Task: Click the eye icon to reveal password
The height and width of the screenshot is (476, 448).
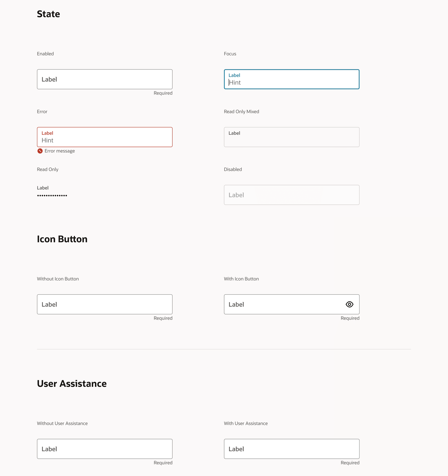Action: [349, 304]
